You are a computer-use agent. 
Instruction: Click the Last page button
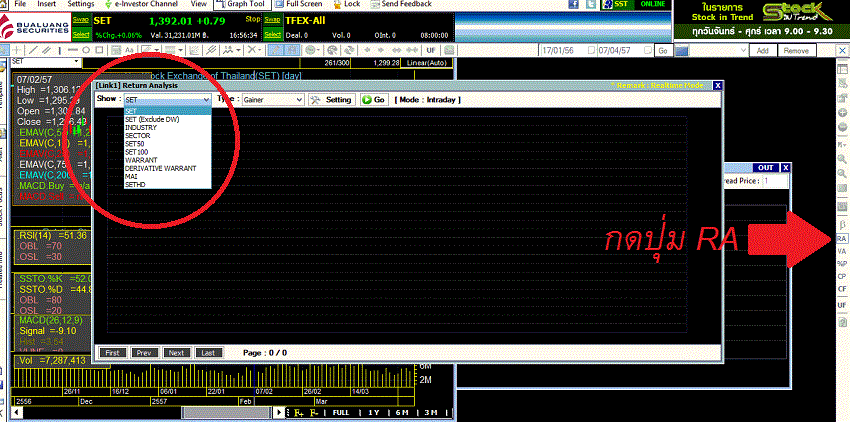pyautogui.click(x=208, y=353)
